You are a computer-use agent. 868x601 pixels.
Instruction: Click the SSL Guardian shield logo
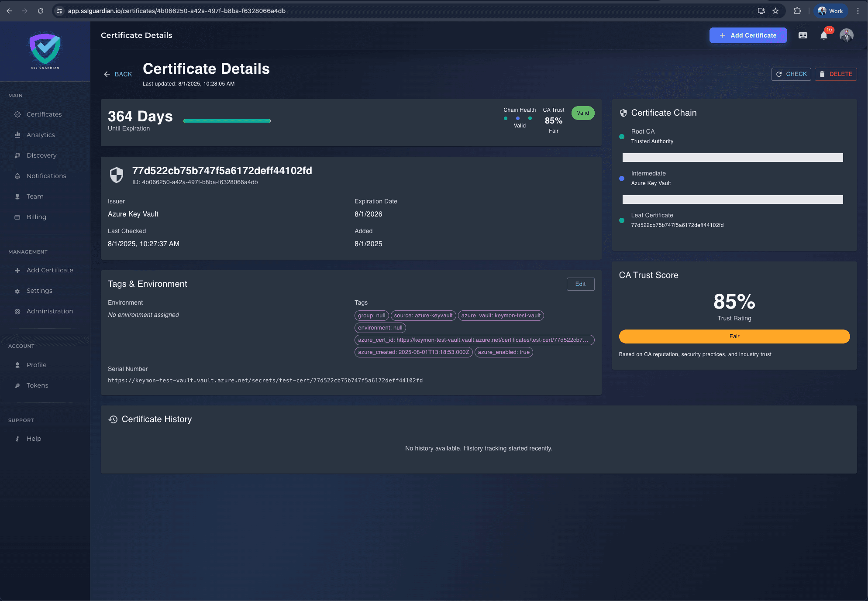coord(45,51)
